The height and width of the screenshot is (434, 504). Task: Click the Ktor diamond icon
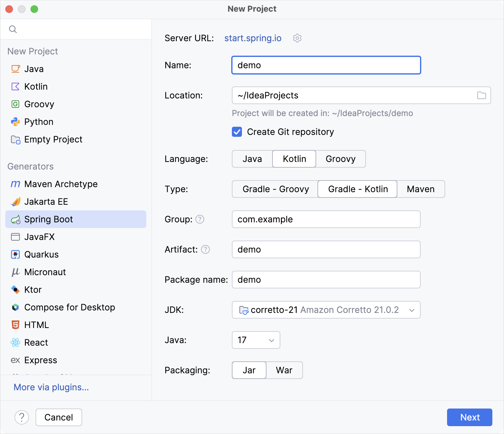(x=15, y=290)
